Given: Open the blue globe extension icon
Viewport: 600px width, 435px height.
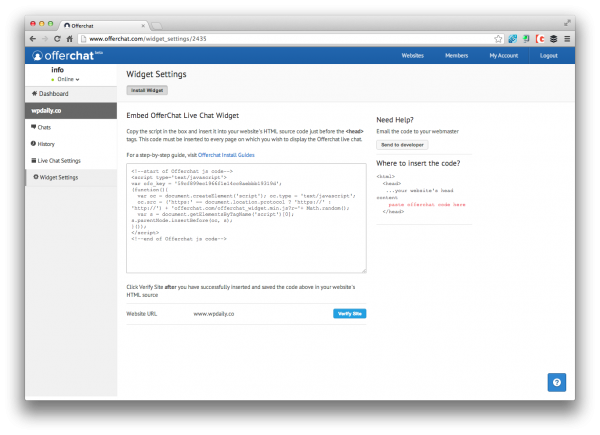Looking at the screenshot, I should click(x=512, y=39).
